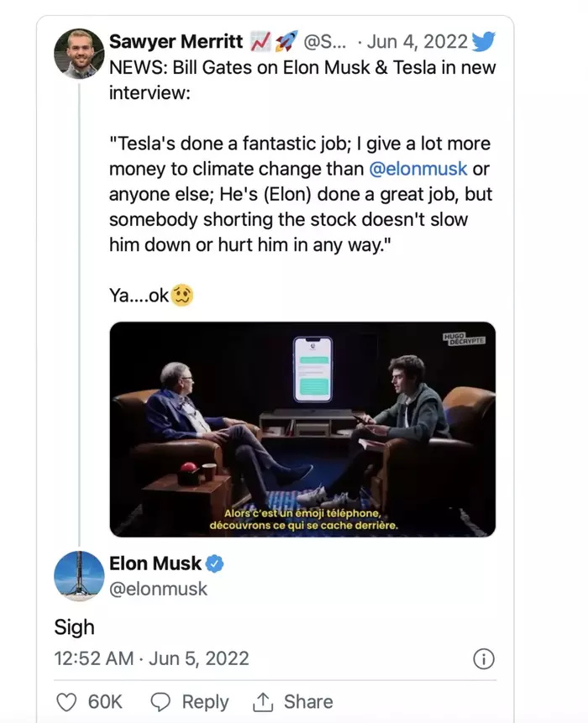Follow the blue @elonmusk mention in the quote
The height and width of the screenshot is (723, 588).
point(418,168)
